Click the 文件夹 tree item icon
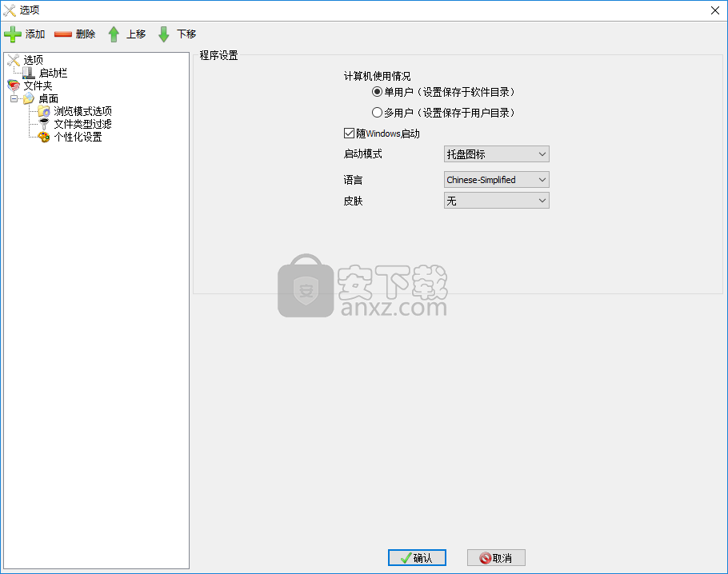The width and height of the screenshot is (728, 574). (14, 86)
